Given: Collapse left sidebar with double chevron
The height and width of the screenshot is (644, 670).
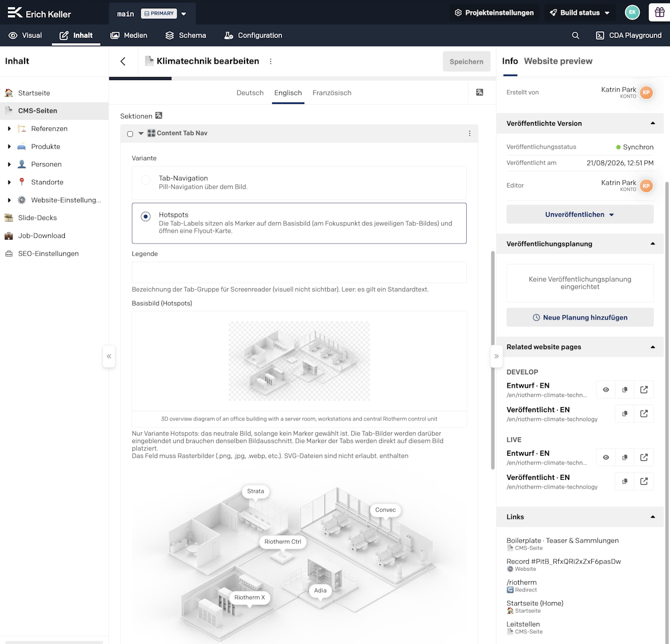Looking at the screenshot, I should tap(109, 356).
